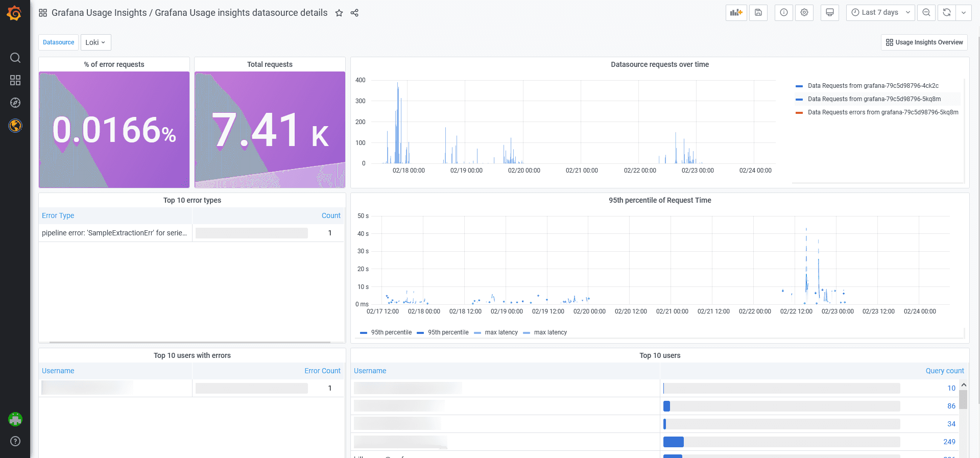Image resolution: width=980 pixels, height=458 pixels.
Task: Click the globe icon in sidebar
Action: (x=15, y=126)
